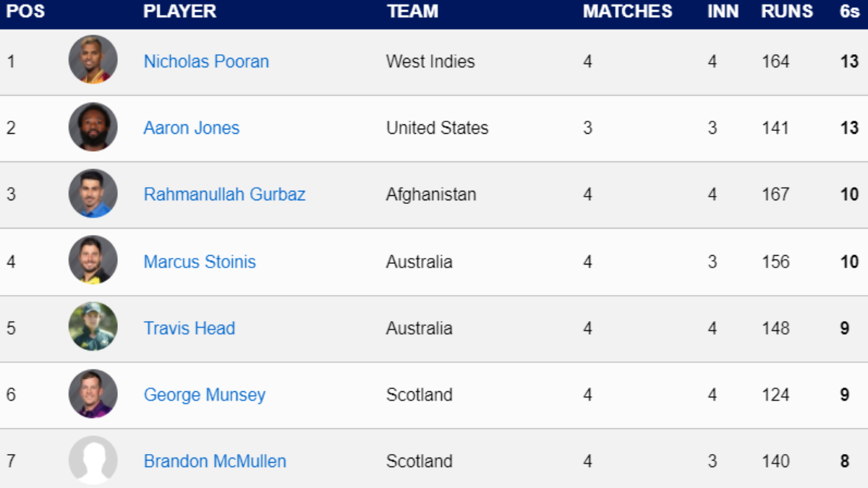Click George Munsey's avatar picture
This screenshot has width=868, height=488.
click(x=93, y=394)
